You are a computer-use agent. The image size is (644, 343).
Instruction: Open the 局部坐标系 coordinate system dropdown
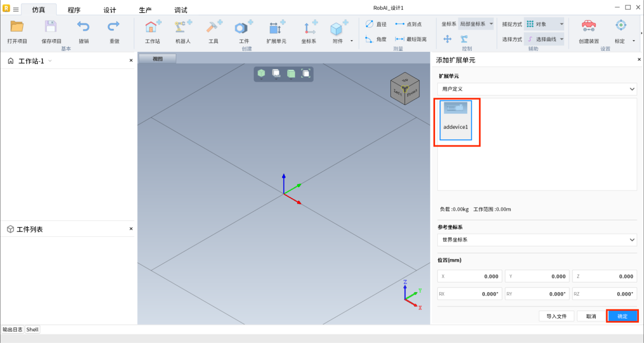[476, 24]
